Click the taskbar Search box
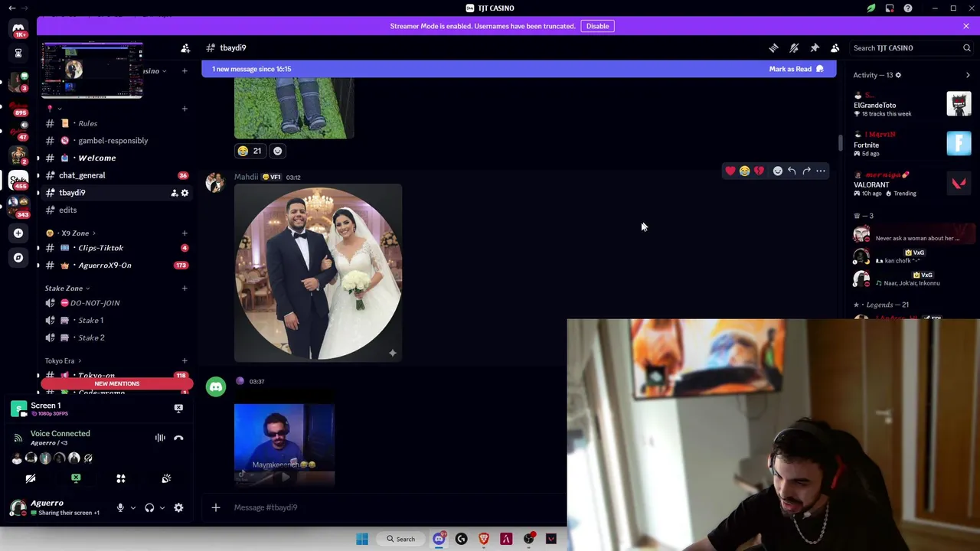Image resolution: width=980 pixels, height=551 pixels. 400,539
